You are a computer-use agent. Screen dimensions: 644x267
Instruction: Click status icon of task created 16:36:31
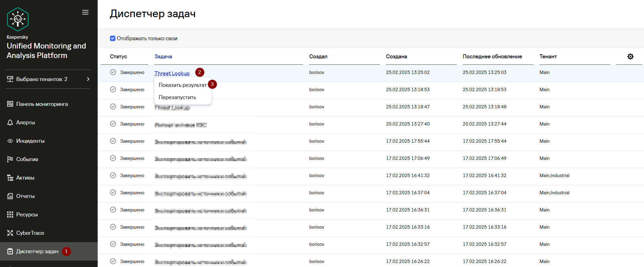[113, 210]
